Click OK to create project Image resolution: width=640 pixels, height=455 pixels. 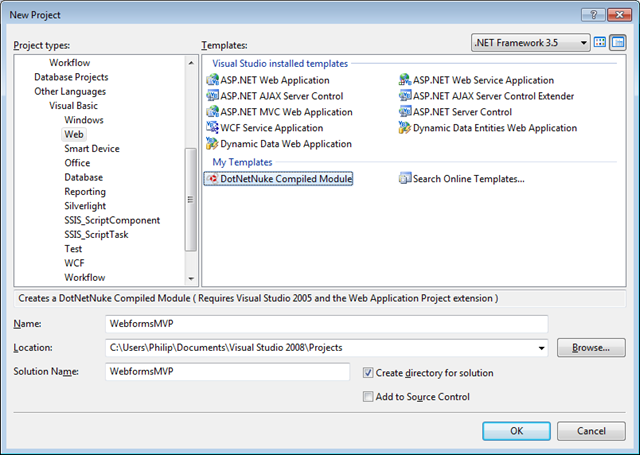point(516,431)
